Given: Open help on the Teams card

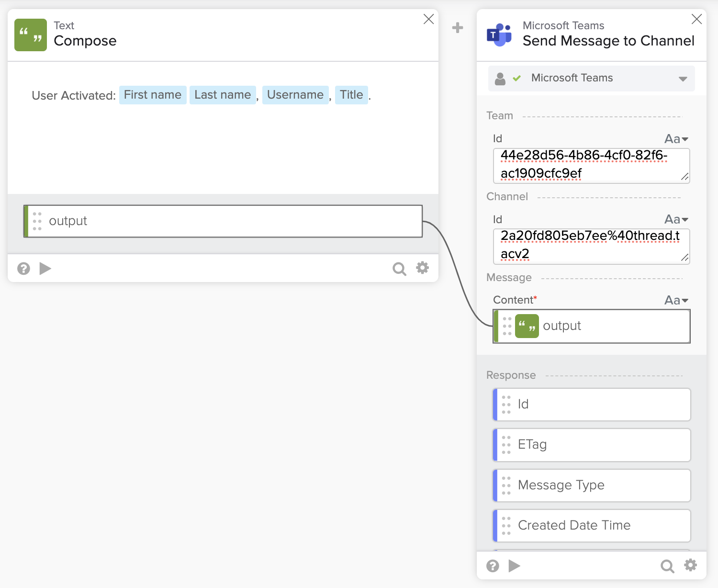Looking at the screenshot, I should point(493,566).
